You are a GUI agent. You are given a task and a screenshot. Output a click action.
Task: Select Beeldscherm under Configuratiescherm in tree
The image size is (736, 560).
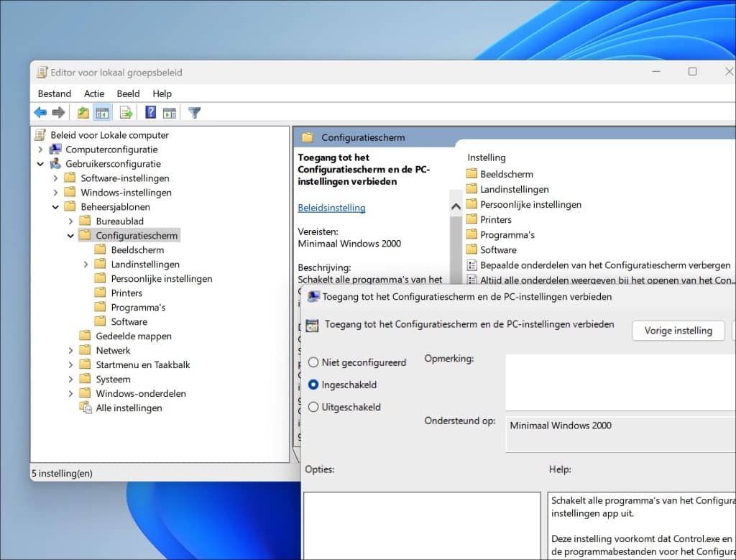coord(137,249)
